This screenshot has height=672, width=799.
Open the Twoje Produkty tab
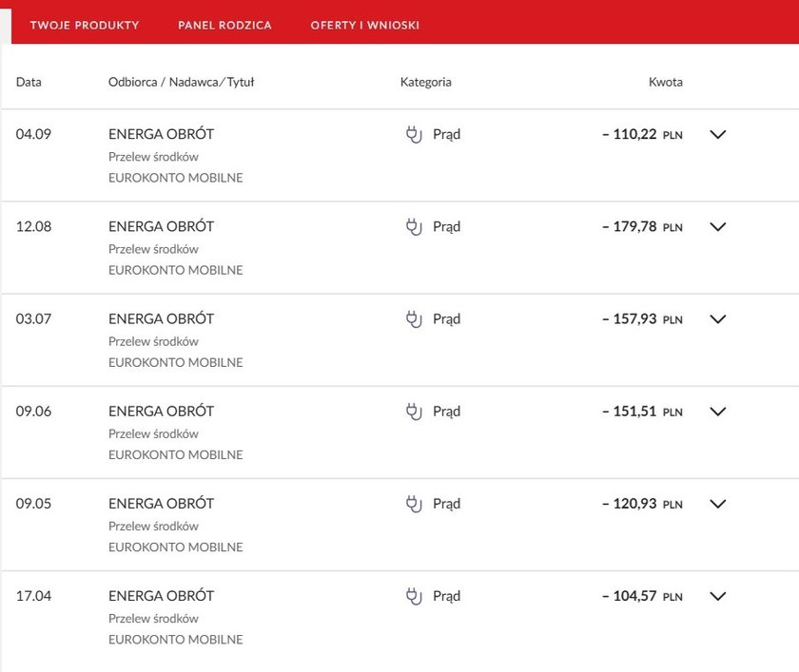click(x=85, y=25)
